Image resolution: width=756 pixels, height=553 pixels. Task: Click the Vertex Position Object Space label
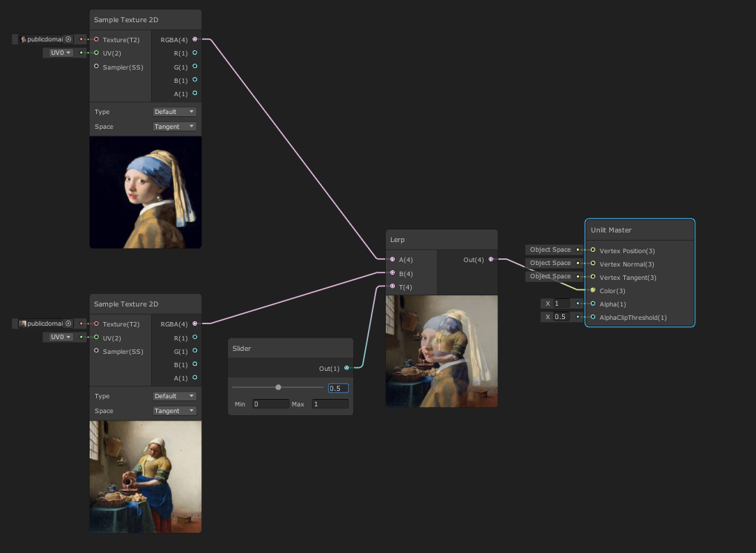point(550,249)
